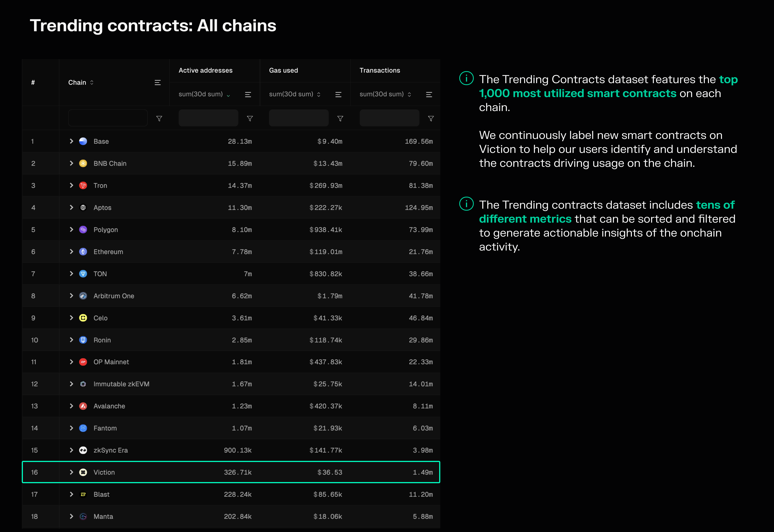This screenshot has height=532, width=774.
Task: Click the filter icon for Chain column
Action: pyautogui.click(x=159, y=119)
